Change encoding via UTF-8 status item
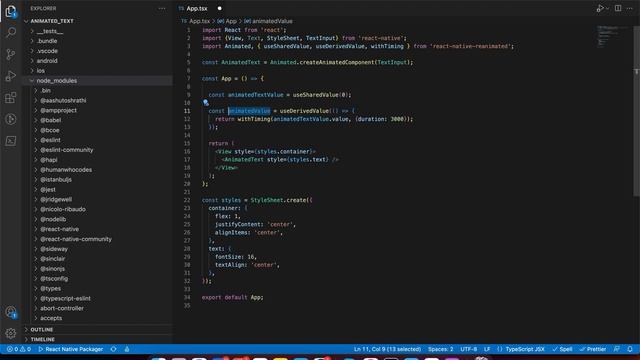Image resolution: width=640 pixels, height=360 pixels. click(468, 349)
